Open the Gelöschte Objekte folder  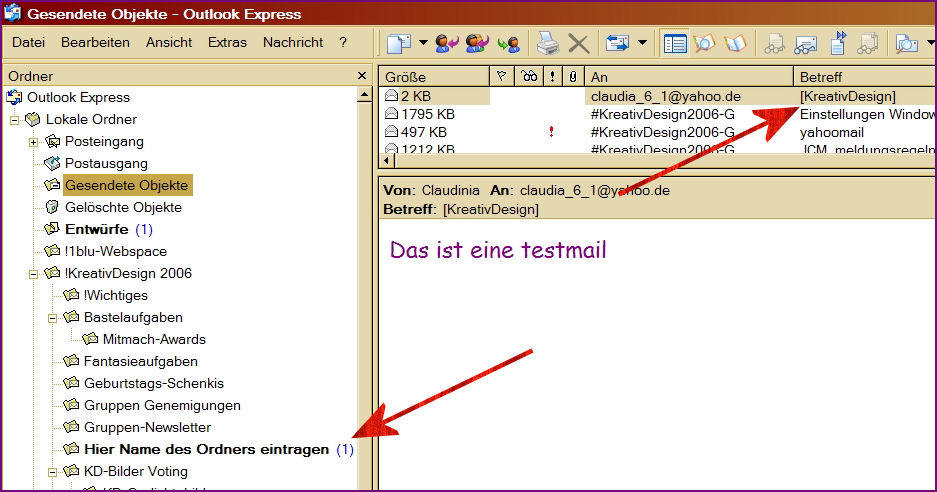coord(123,207)
